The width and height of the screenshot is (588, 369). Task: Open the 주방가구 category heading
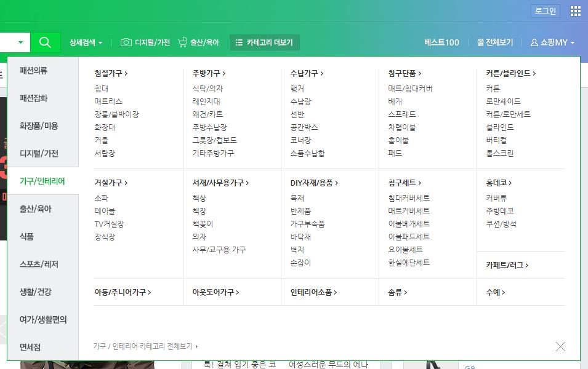click(209, 73)
